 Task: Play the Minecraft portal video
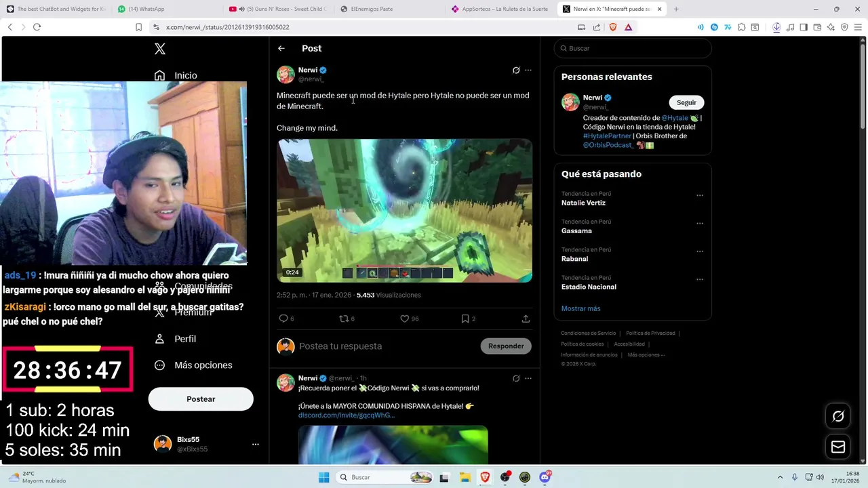pyautogui.click(x=404, y=211)
